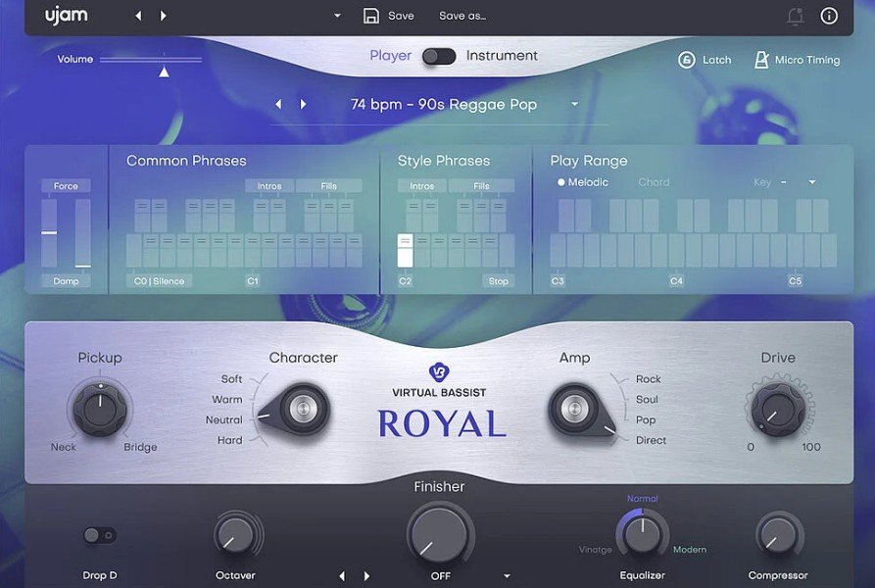This screenshot has width=875, height=588.
Task: Open notifications bell icon
Action: click(796, 17)
